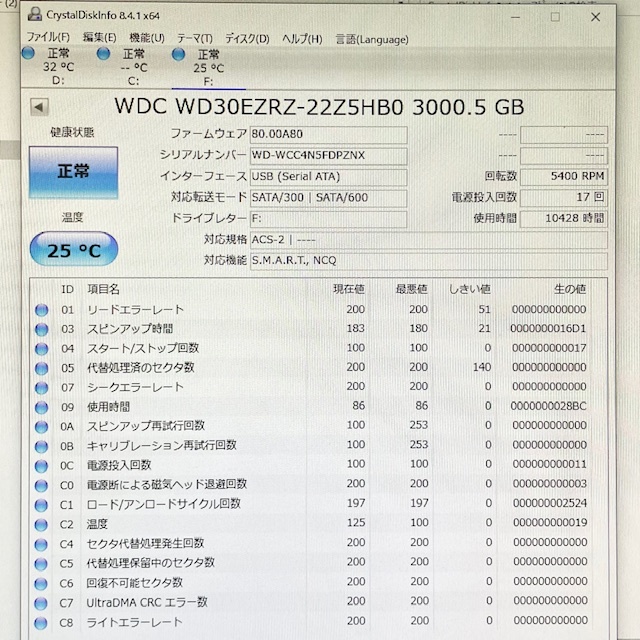Select the raw value 0000000028BC
The width and height of the screenshot is (640, 640).
549,406
